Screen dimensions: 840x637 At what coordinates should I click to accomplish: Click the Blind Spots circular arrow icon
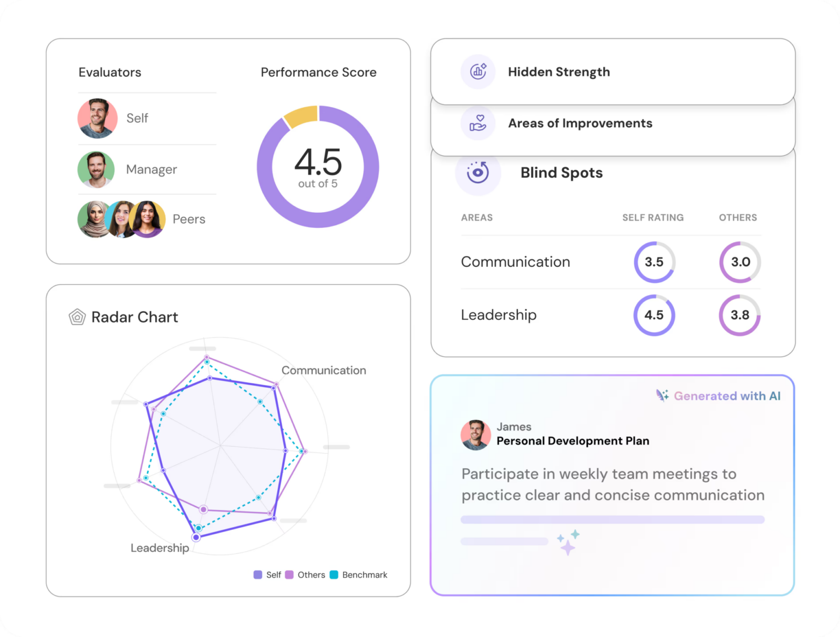[478, 173]
